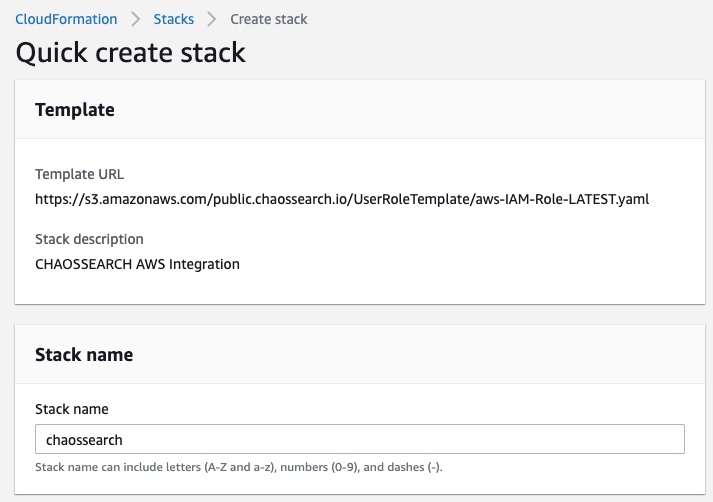Screen dimensions: 713x502
Task: Click the Stack name label above input
Action: tap(72, 409)
